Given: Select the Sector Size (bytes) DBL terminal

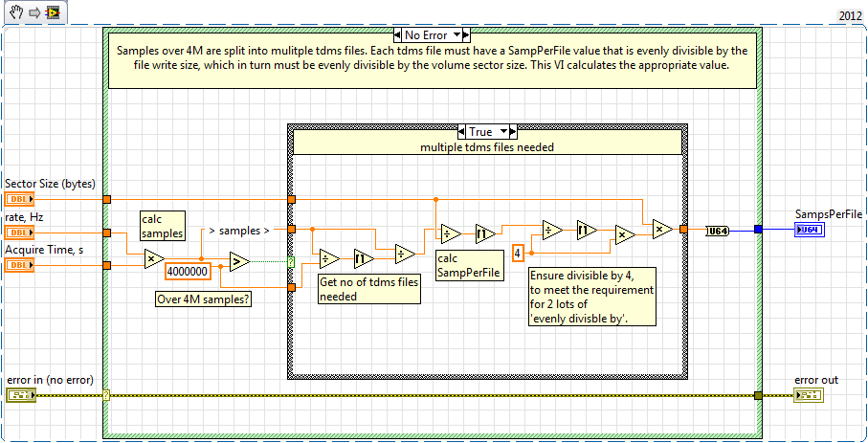Looking at the screenshot, I should (19, 199).
